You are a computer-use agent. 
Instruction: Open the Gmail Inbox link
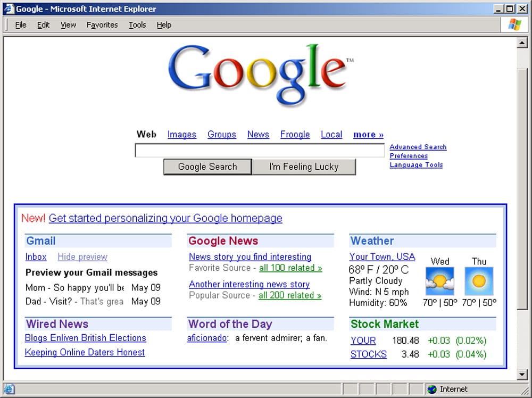[x=36, y=257]
